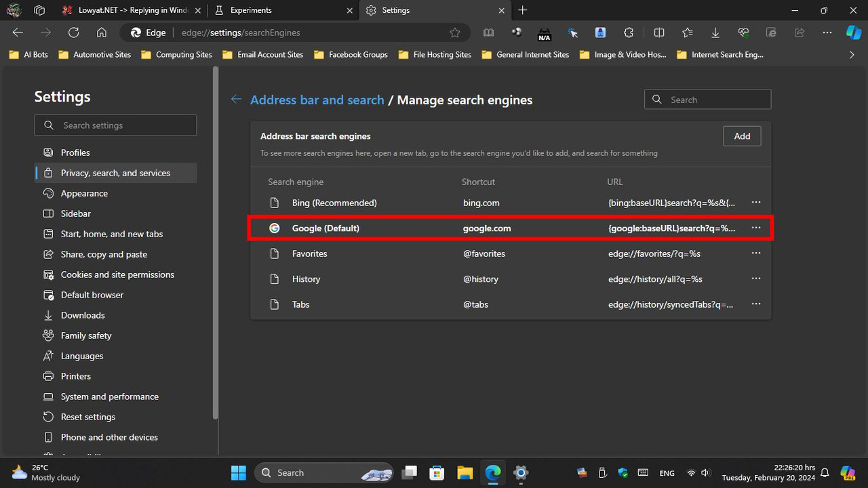Open General Internet Sites bookmarks folder

526,55
